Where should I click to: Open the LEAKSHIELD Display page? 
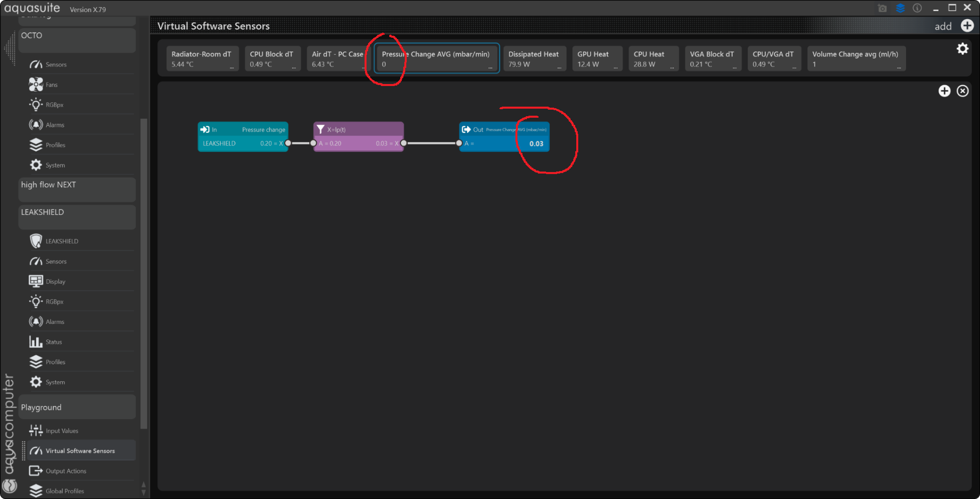click(81, 281)
